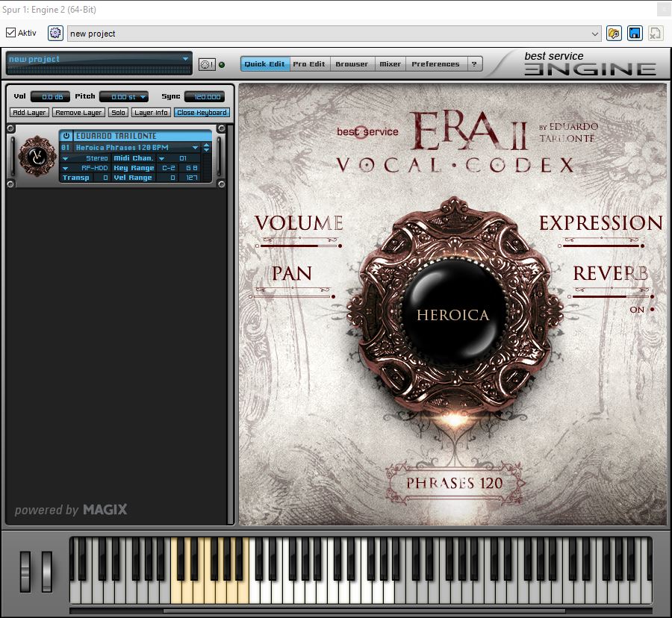Click the Layer Info button
Screen dimensions: 672x618
point(151,113)
